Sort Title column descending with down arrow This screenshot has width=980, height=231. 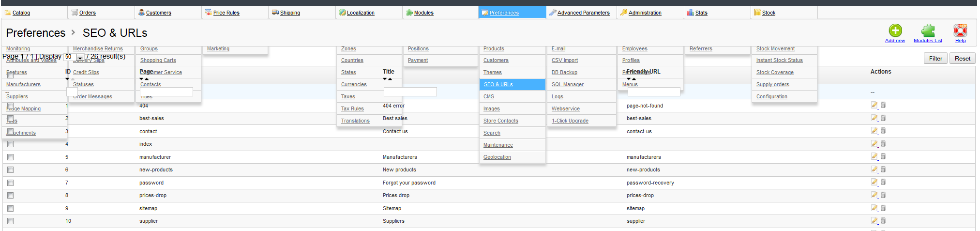tap(385, 79)
